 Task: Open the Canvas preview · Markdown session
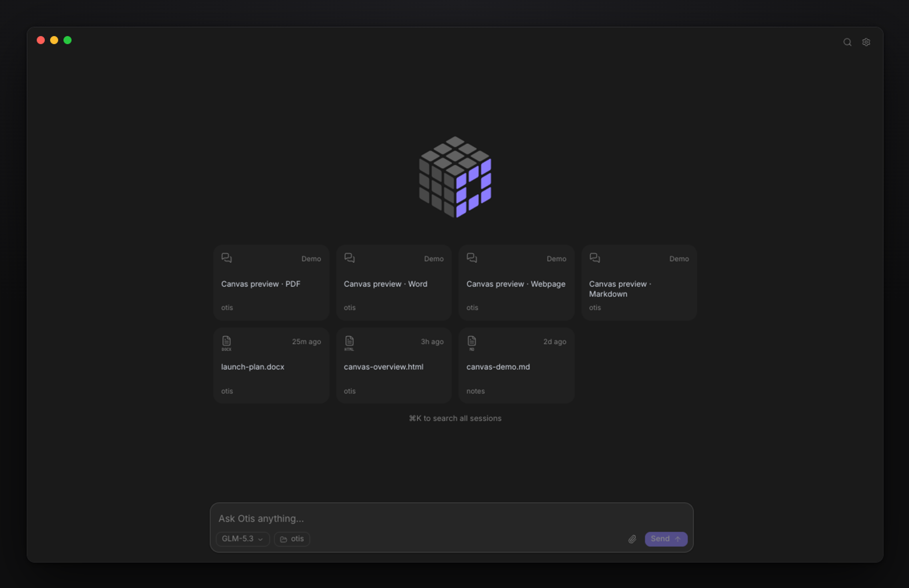pos(639,283)
